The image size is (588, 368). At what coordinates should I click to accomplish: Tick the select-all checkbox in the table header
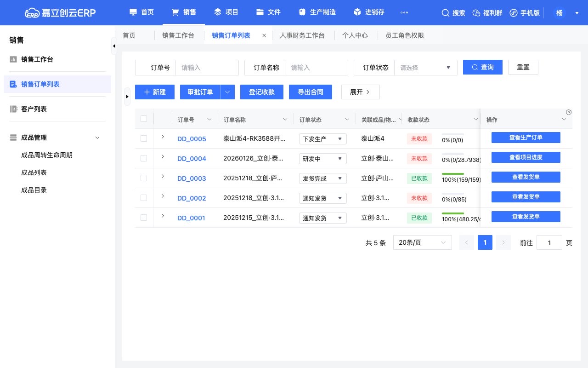(x=144, y=119)
